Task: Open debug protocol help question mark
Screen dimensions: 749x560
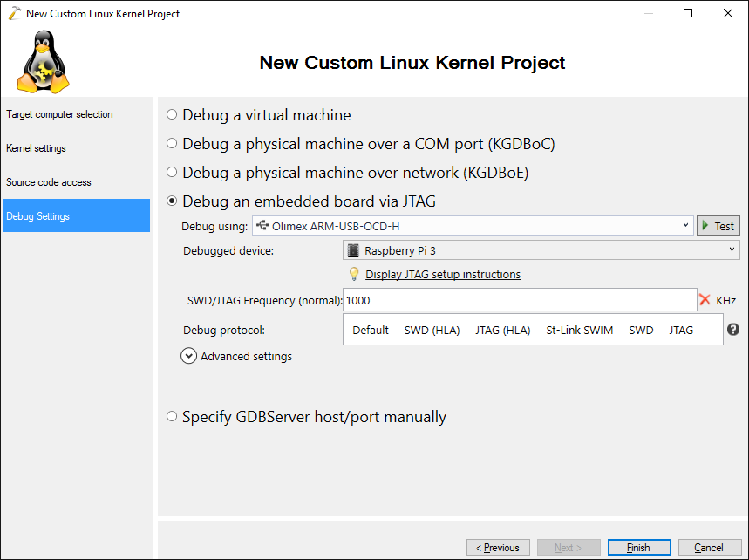Action: click(x=733, y=329)
